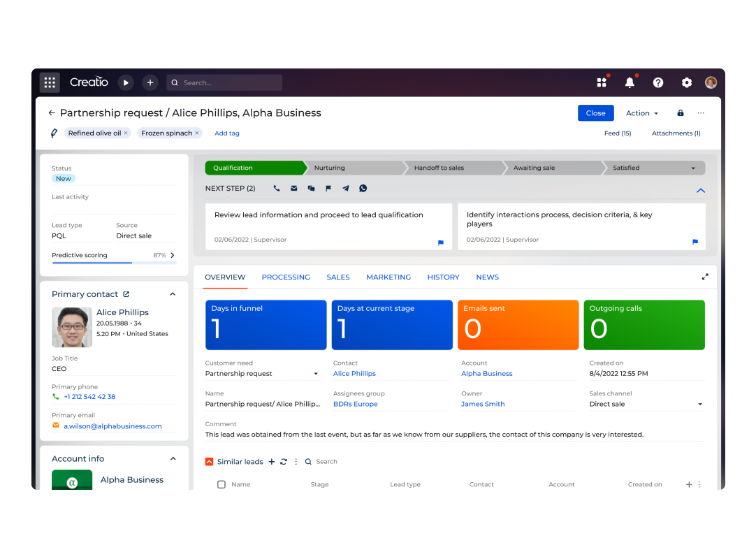Screen dimensions: 756x559
Task: Click the Close button at top right
Action: pos(595,112)
